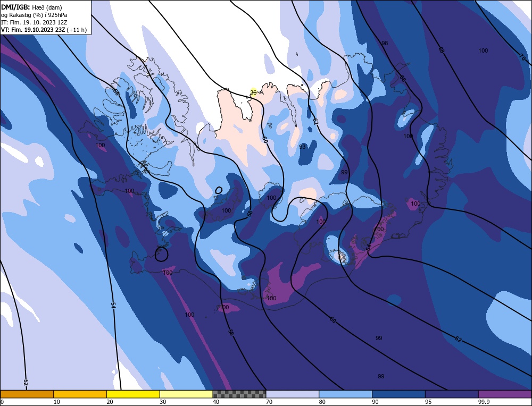This screenshot has height=406, width=532.
Task: Pick the light blue 80–90 legend swatch
Action: point(345,394)
